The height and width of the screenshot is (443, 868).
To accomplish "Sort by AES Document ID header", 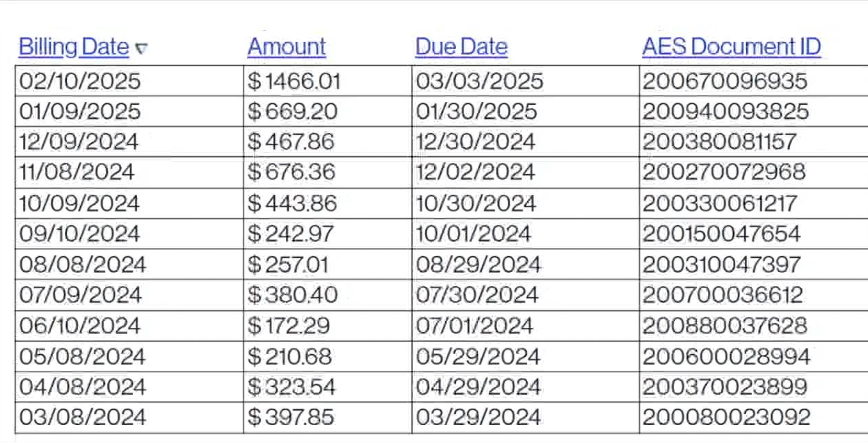I will (x=732, y=47).
